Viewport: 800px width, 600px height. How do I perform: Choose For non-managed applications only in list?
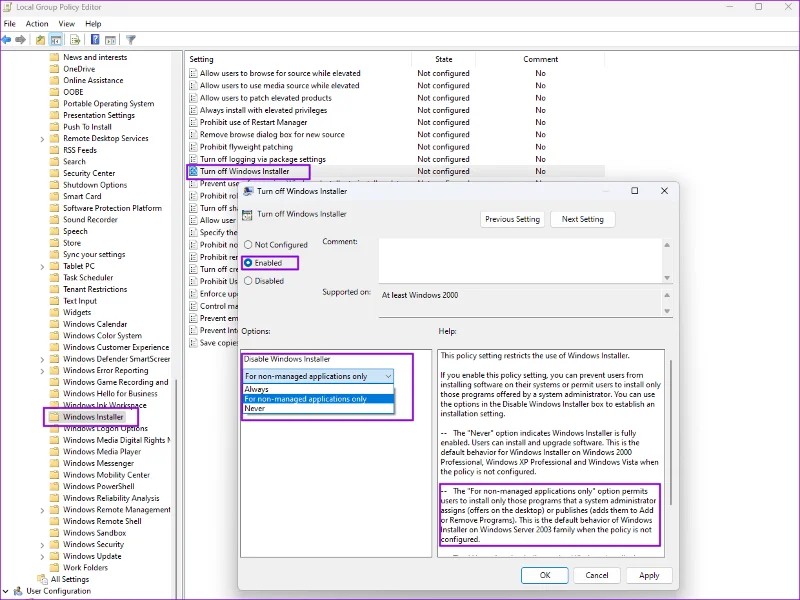click(x=318, y=399)
